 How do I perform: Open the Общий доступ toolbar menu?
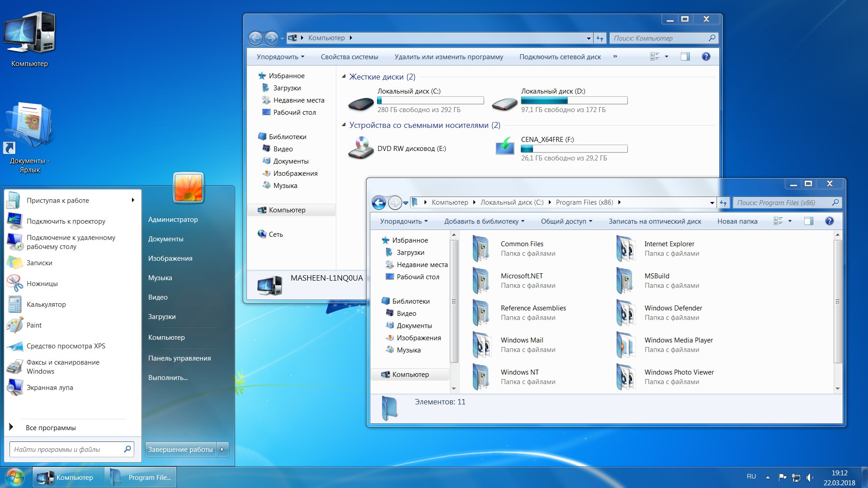(x=566, y=221)
